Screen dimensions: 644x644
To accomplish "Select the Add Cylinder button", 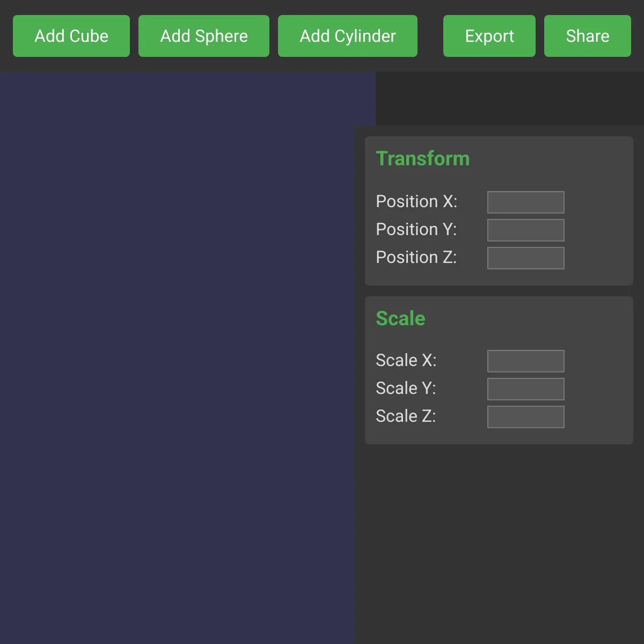I will 348,36.
